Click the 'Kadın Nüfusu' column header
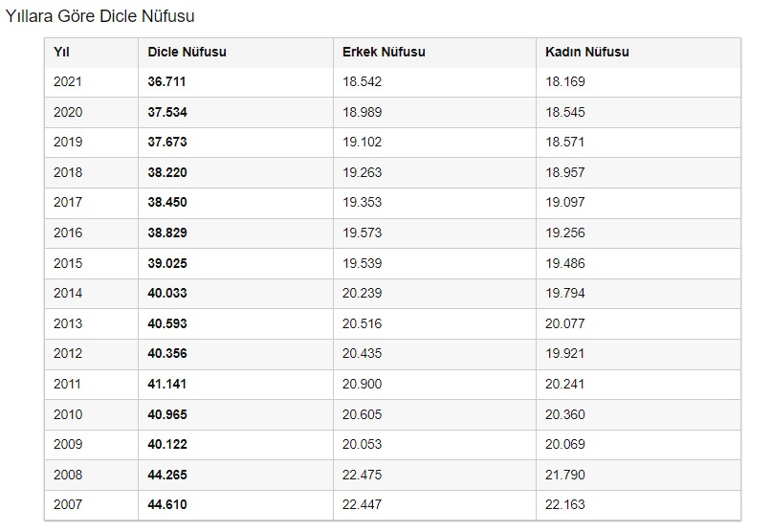771x532 pixels. [587, 52]
